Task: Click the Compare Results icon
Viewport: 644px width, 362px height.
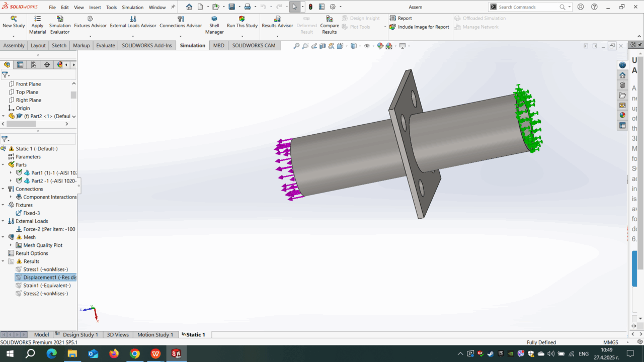Action: pos(330,19)
